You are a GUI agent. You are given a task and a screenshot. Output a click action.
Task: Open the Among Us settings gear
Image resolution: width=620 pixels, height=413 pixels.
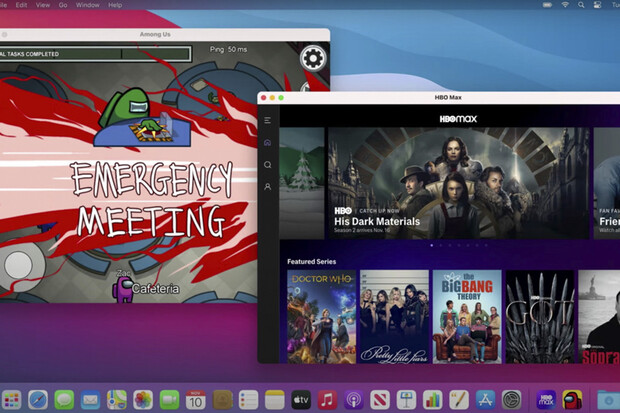pyautogui.click(x=313, y=58)
